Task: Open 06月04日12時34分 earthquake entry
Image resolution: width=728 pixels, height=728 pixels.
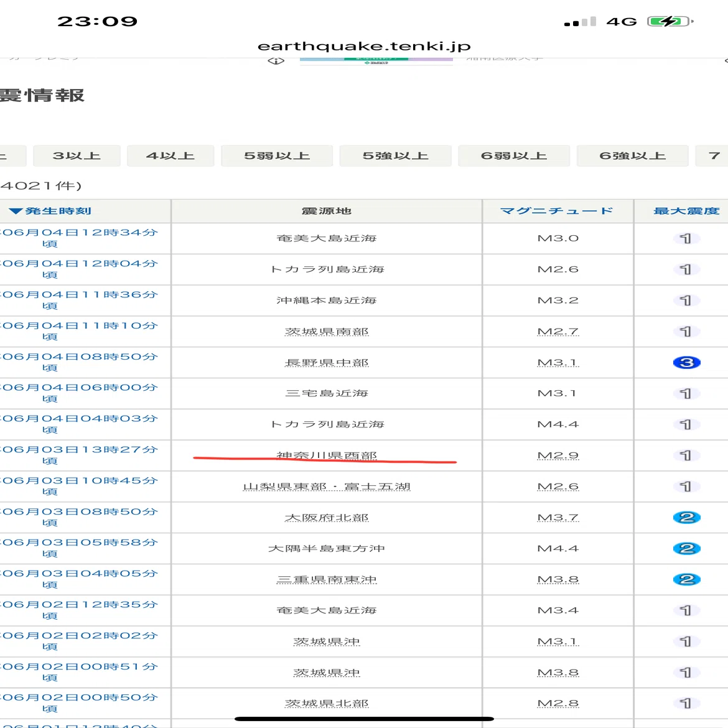Action: click(79, 238)
